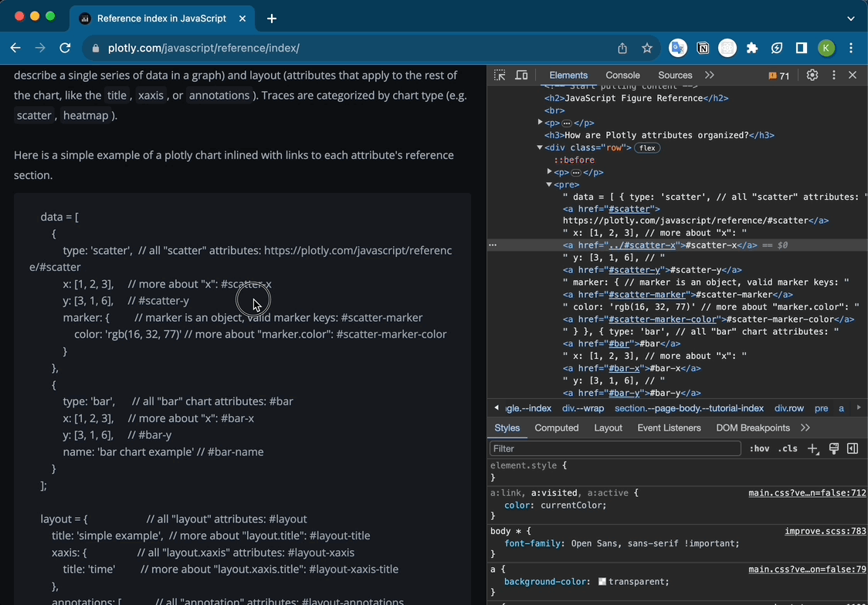
Task: Select div.--wrap in the breadcrumb bar
Action: coord(583,408)
